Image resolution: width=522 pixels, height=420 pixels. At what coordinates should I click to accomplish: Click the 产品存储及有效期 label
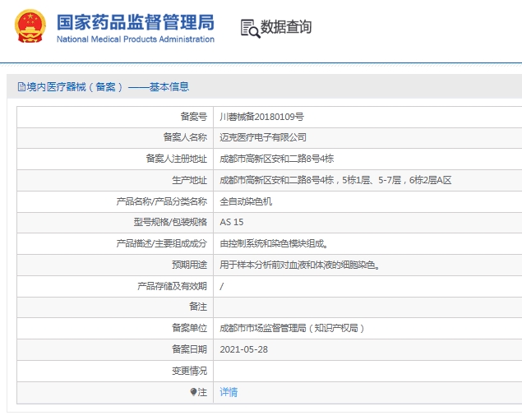(x=172, y=286)
